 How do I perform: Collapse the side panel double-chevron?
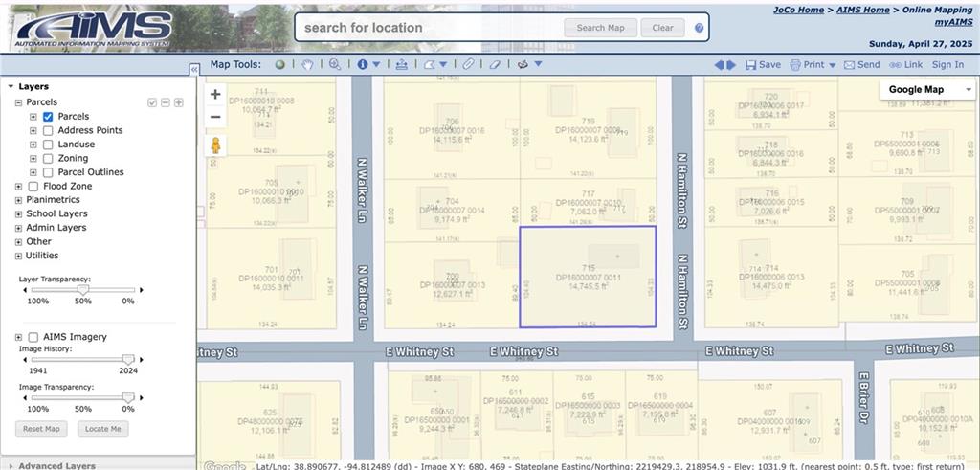pyautogui.click(x=194, y=70)
